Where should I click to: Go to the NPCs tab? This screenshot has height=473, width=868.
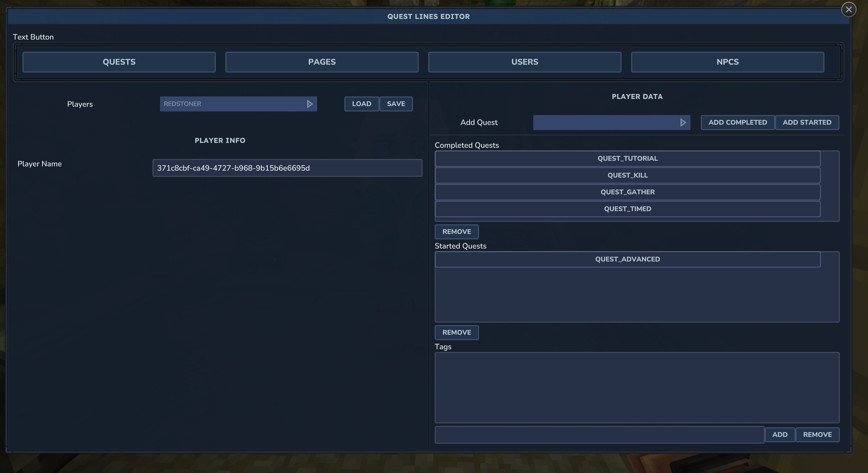tap(728, 62)
